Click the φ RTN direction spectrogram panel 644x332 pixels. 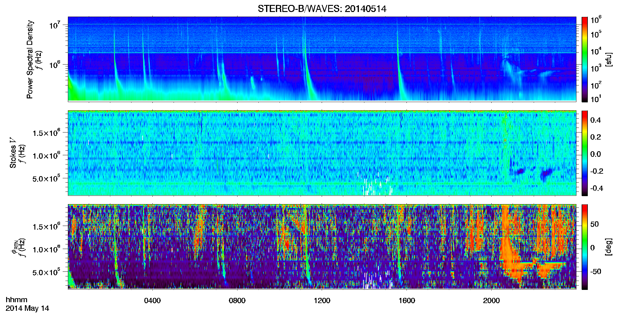click(x=322, y=247)
